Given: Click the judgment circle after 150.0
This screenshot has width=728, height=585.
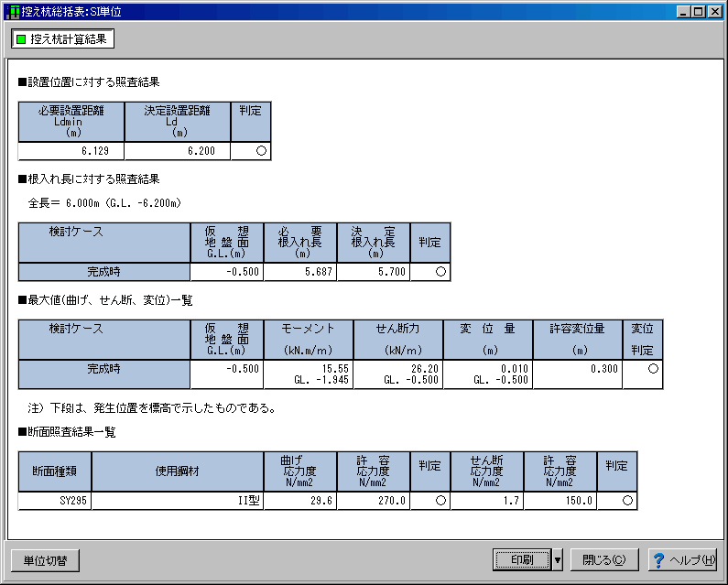Looking at the screenshot, I should [x=627, y=501].
